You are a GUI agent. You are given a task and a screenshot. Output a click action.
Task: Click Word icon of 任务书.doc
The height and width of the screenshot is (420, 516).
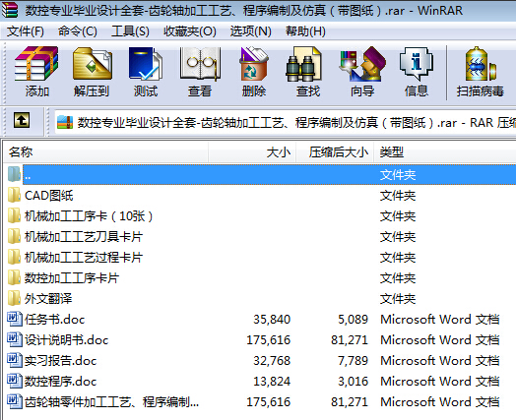(x=15, y=319)
